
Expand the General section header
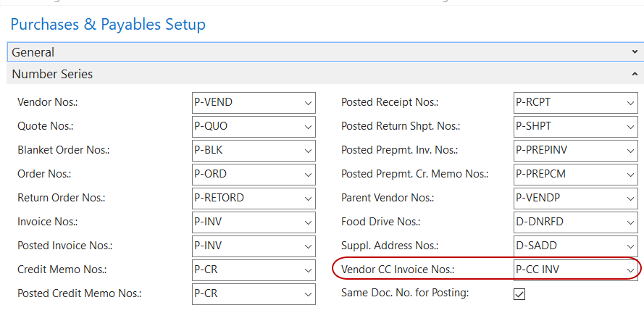322,52
